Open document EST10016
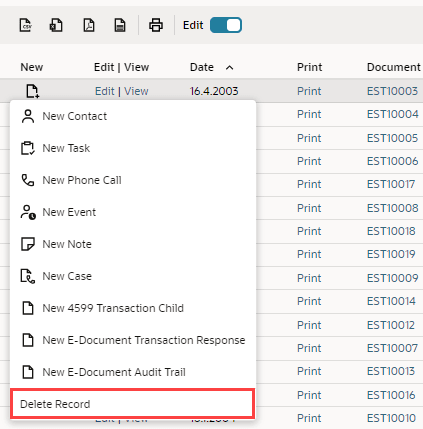 (391, 395)
